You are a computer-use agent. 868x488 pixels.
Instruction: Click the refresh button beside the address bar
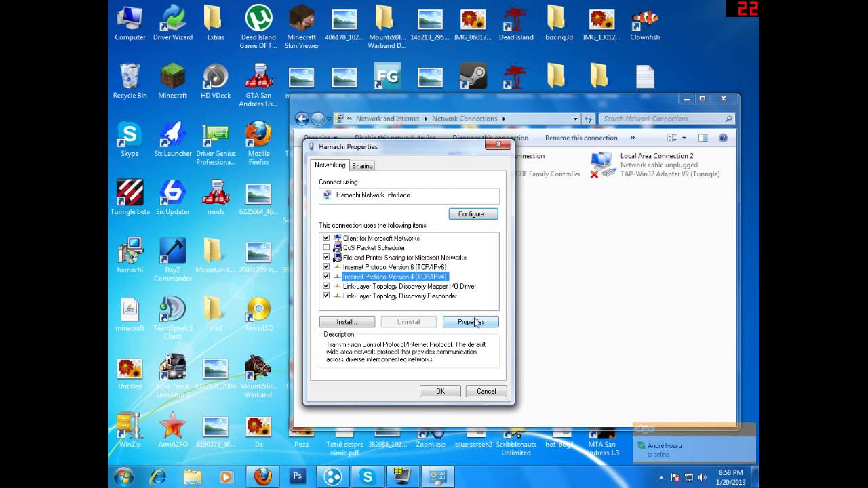[588, 119]
